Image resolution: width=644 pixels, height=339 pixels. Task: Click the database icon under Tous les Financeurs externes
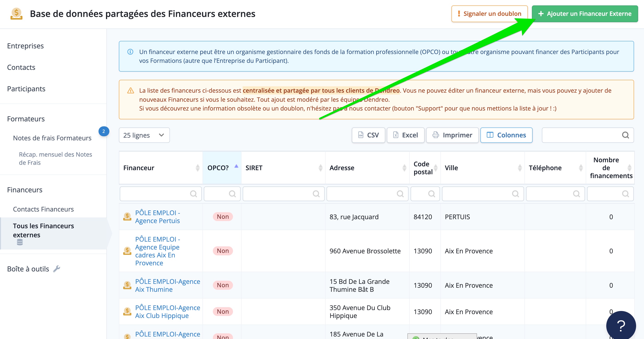click(x=20, y=242)
